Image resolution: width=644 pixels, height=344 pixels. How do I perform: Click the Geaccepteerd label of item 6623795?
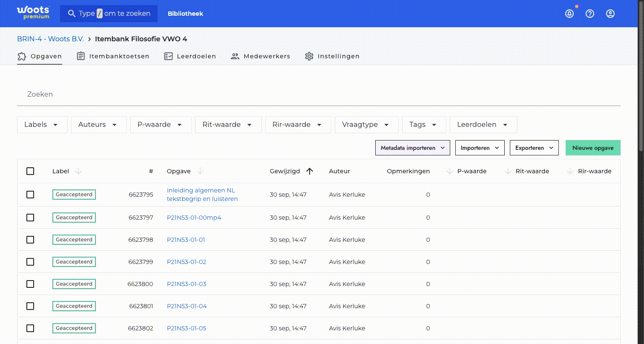[x=74, y=195]
